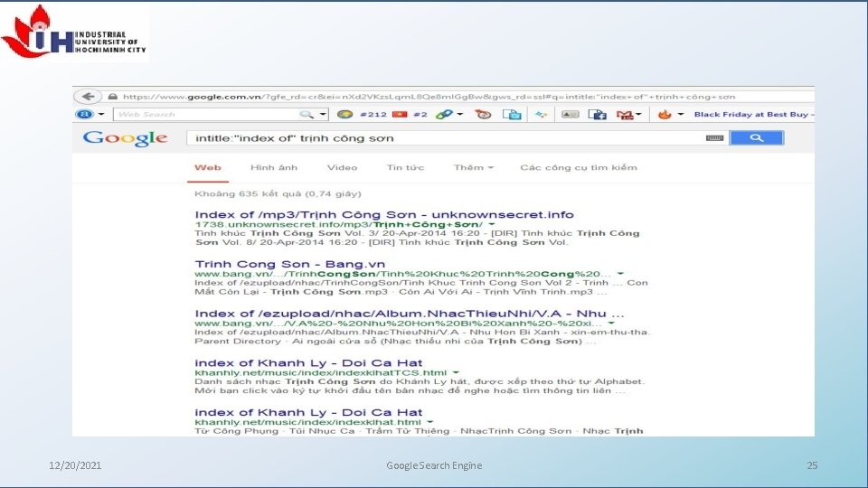Image resolution: width=868 pixels, height=488 pixels.
Task: Click the Wayback-style circular arrow icon
Action: [483, 115]
